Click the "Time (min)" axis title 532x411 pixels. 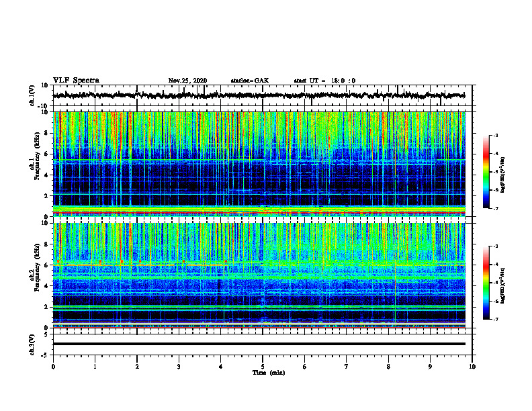click(x=269, y=373)
